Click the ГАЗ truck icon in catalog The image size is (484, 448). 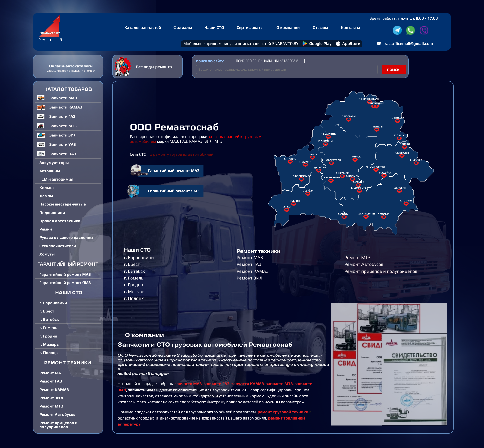tap(41, 116)
